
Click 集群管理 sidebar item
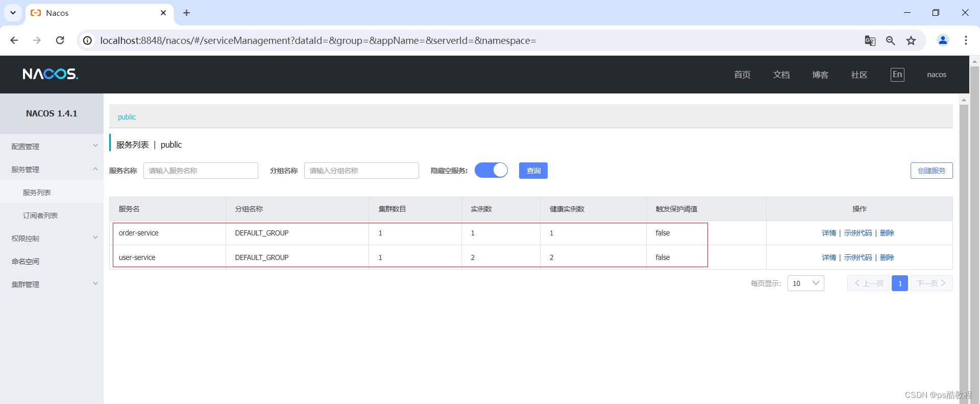[26, 284]
